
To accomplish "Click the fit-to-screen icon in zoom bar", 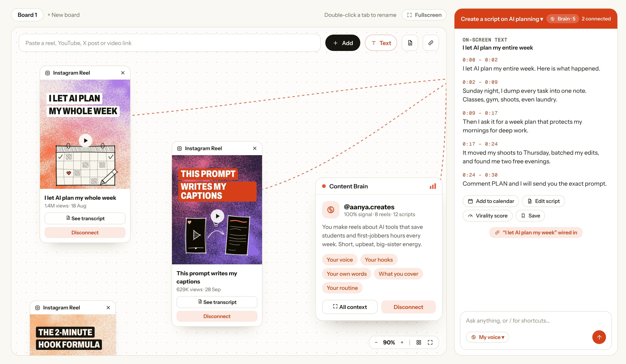I will pyautogui.click(x=430, y=342).
